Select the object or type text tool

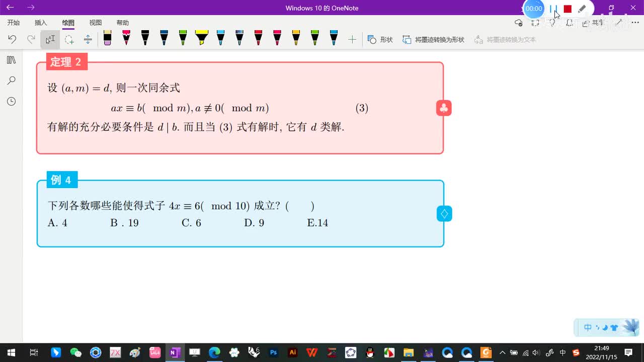(50, 39)
